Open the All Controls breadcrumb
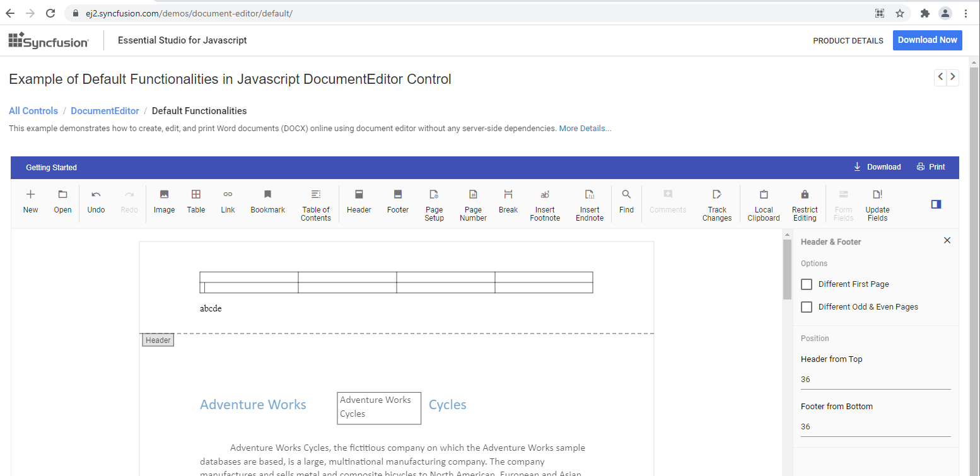Image resolution: width=980 pixels, height=476 pixels. [33, 111]
